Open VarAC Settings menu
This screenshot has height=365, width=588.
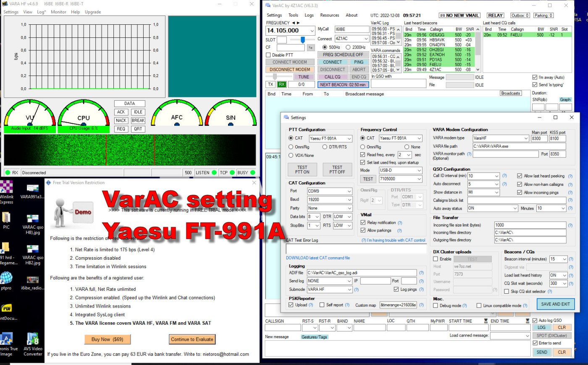274,15
